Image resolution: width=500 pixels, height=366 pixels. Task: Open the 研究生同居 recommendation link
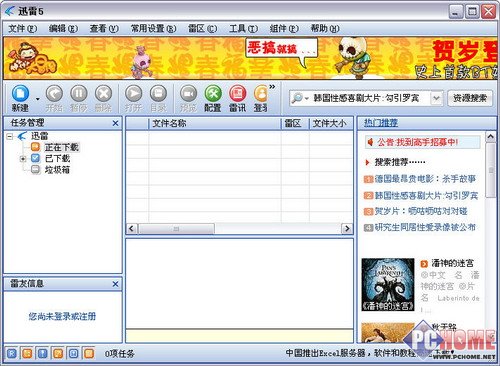click(425, 227)
